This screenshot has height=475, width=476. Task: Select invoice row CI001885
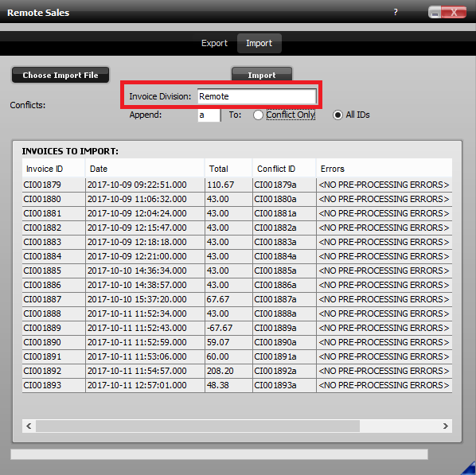237,271
